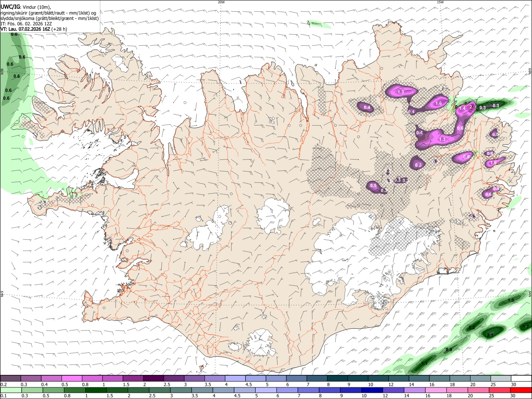Image resolution: width=532 pixels, height=399 pixels.
Task: Pick the light green 0.3 rain swatch
Action: (32, 390)
